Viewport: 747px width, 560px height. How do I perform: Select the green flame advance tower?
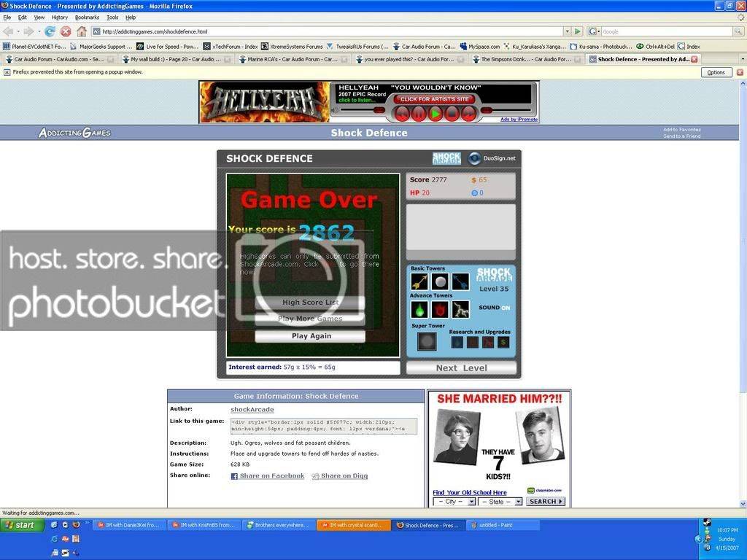point(419,310)
